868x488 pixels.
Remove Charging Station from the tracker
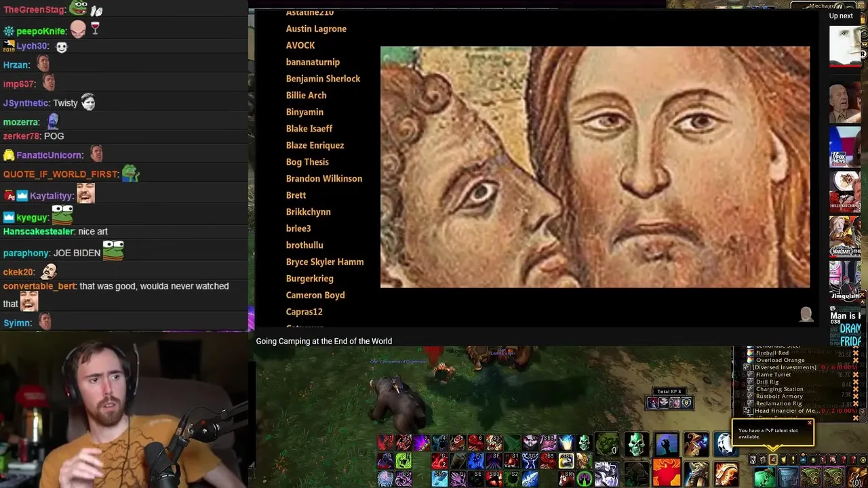tap(856, 389)
